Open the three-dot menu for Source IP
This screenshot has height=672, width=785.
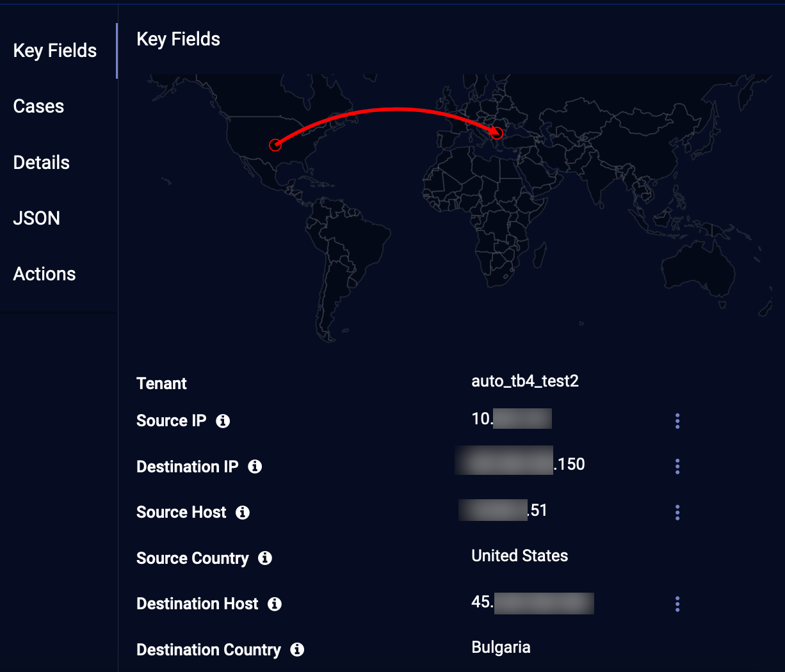(677, 421)
